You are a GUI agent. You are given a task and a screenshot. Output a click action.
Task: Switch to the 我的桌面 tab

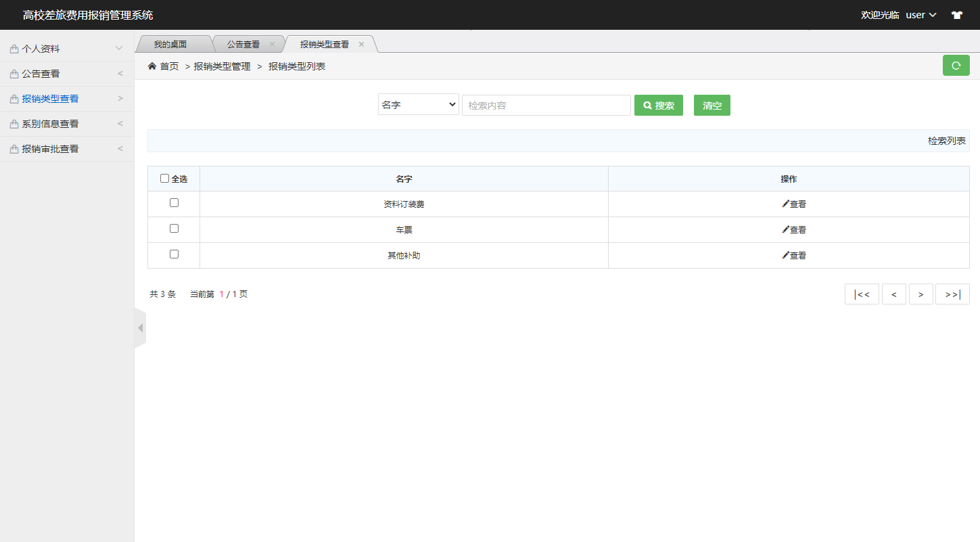[x=170, y=45]
